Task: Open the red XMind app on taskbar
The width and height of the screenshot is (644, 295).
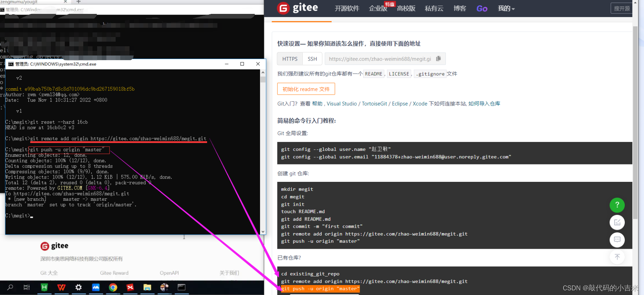Action: pyautogui.click(x=130, y=287)
